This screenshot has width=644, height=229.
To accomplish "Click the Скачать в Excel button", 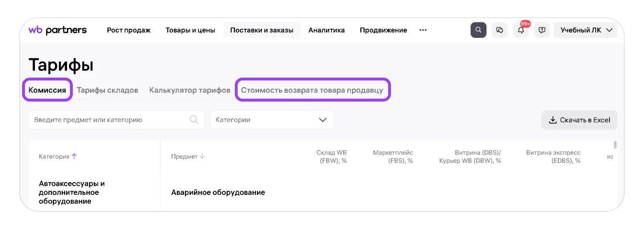I will [579, 120].
